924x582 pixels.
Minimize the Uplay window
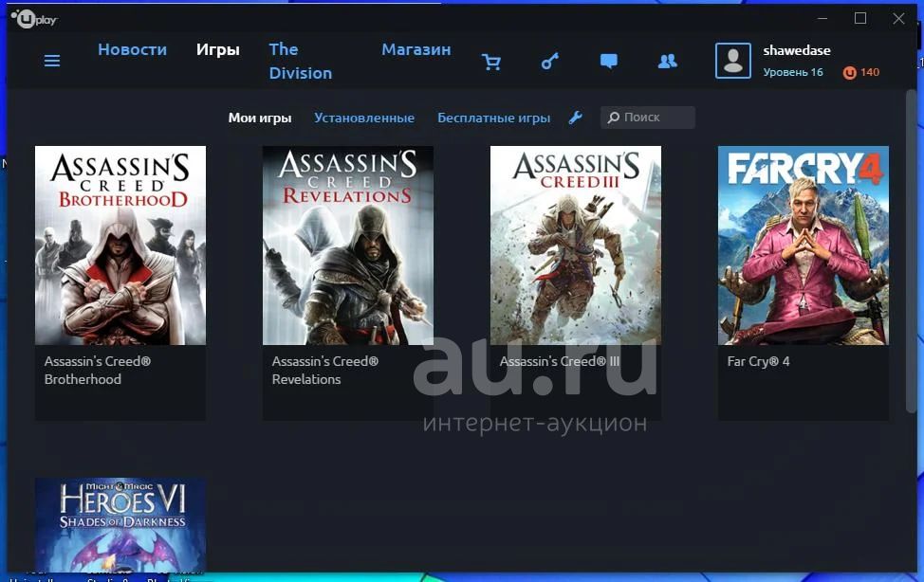click(x=822, y=18)
